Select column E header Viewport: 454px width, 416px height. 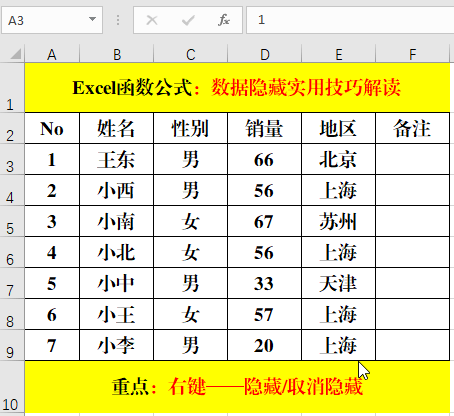(x=338, y=54)
